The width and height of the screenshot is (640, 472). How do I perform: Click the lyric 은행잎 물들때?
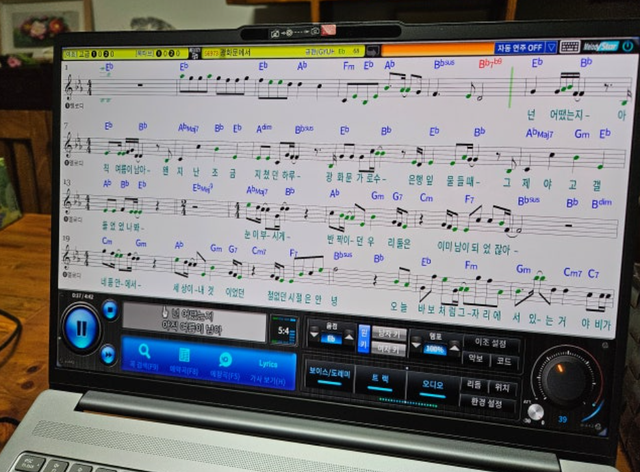click(443, 180)
